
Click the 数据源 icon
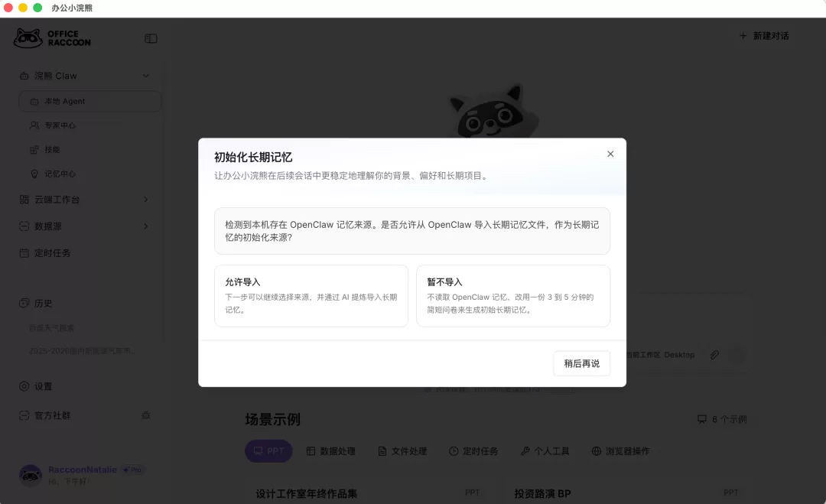tap(24, 226)
